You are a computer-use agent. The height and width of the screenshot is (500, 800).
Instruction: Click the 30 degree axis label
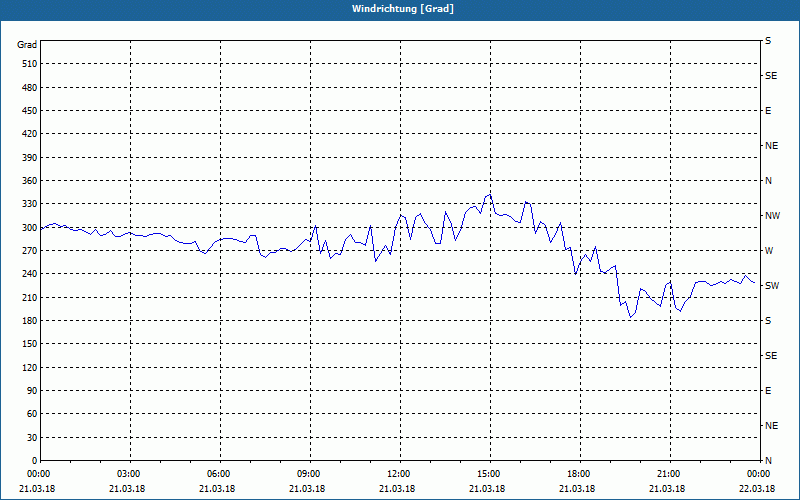(32, 438)
